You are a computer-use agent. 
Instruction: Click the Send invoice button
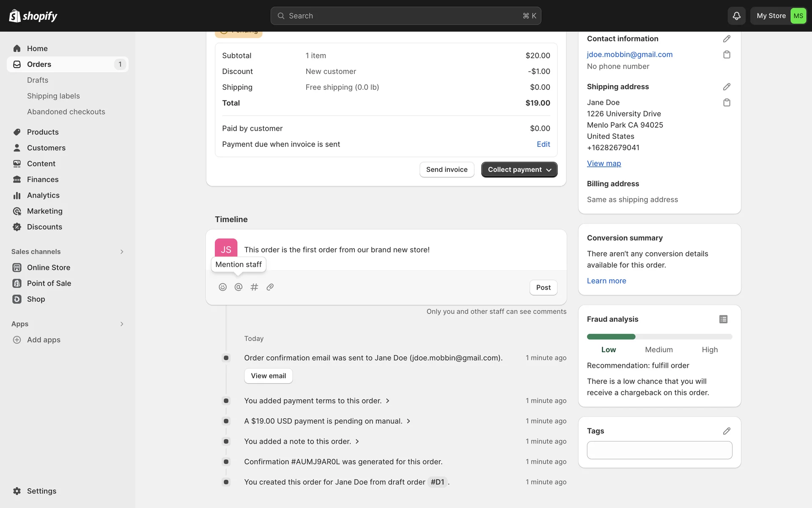[x=447, y=169]
